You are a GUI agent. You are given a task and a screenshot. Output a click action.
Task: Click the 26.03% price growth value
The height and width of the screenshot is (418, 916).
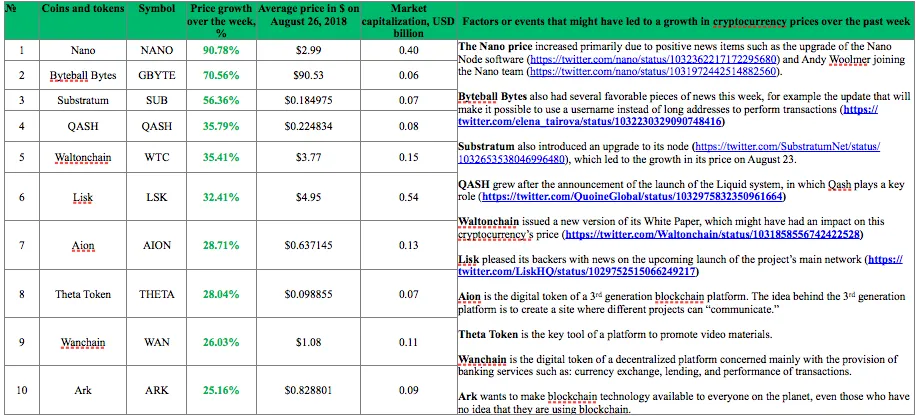(x=221, y=342)
